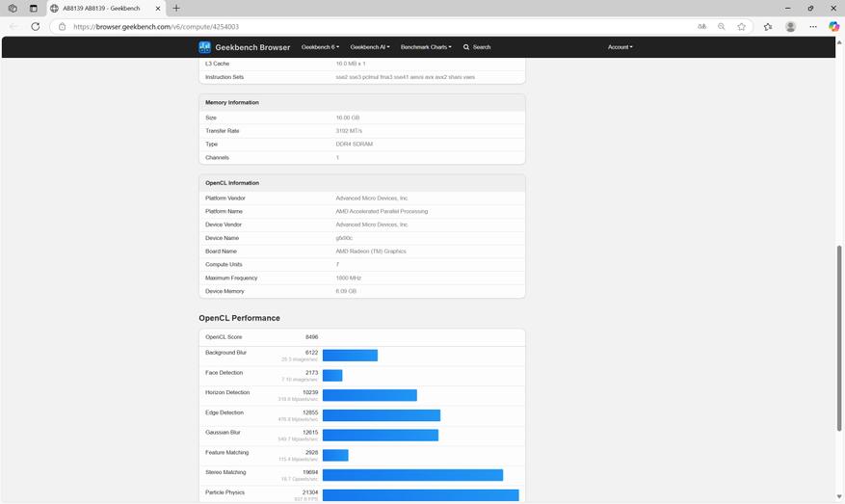Open the tab actions menu icon
This screenshot has height=504, width=845.
coord(34,8)
